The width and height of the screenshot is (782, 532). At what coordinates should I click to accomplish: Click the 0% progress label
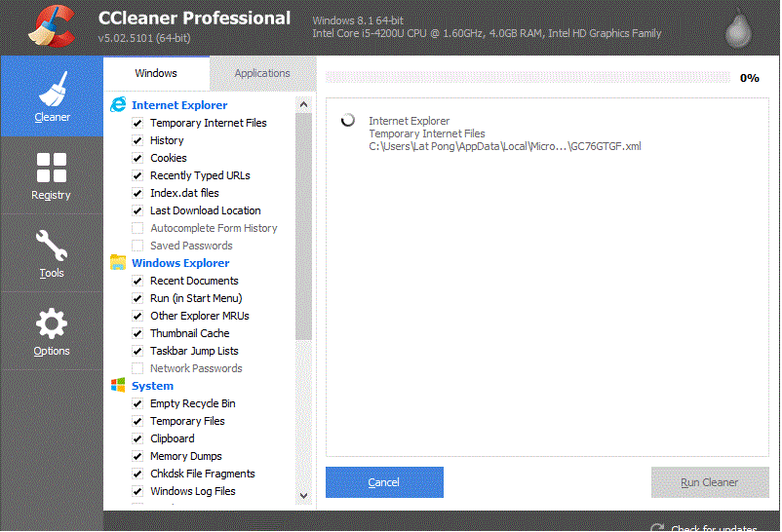(749, 78)
